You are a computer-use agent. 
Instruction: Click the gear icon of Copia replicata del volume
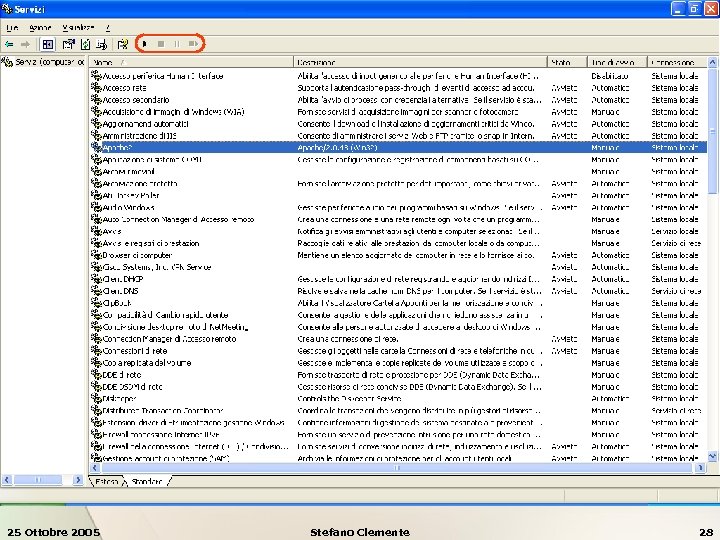point(96,362)
